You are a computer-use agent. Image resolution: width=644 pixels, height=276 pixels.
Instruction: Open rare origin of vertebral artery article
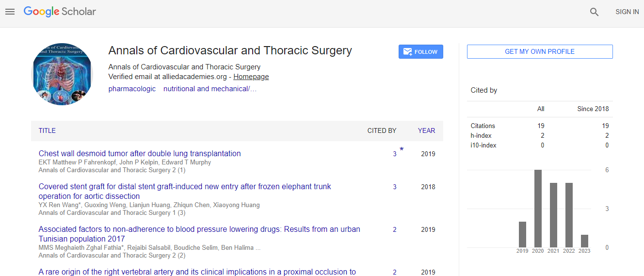(197, 272)
